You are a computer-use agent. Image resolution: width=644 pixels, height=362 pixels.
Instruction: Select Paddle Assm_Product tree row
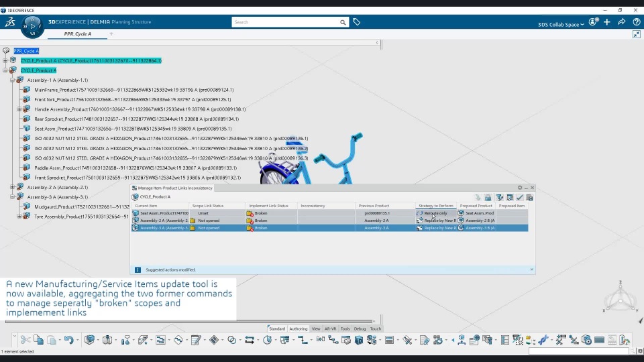pos(136,168)
